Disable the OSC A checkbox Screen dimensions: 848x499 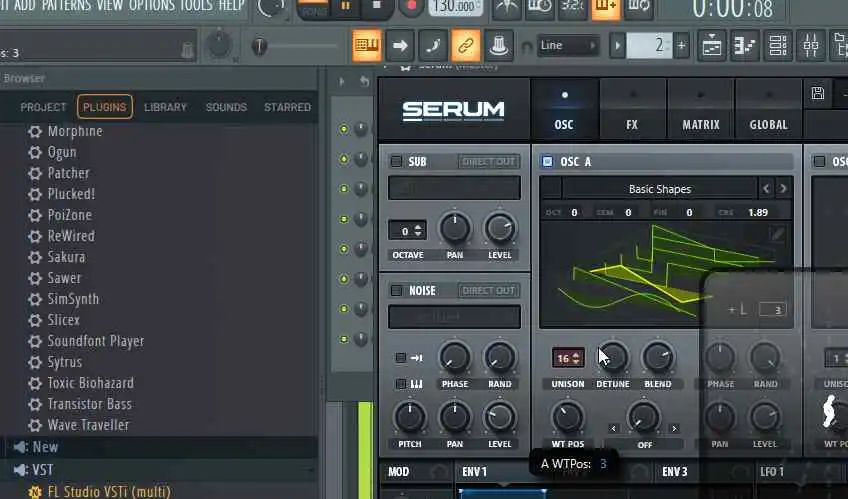547,161
